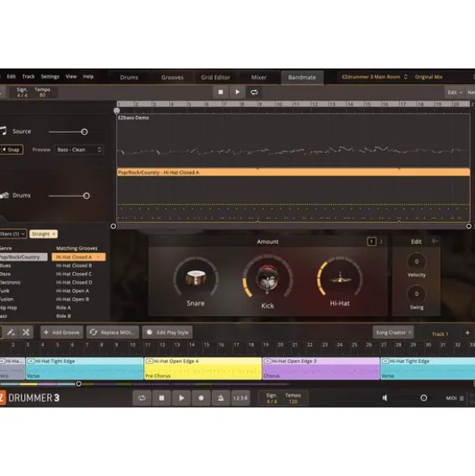Open the Track menu
475x476 pixels.
pyautogui.click(x=28, y=77)
